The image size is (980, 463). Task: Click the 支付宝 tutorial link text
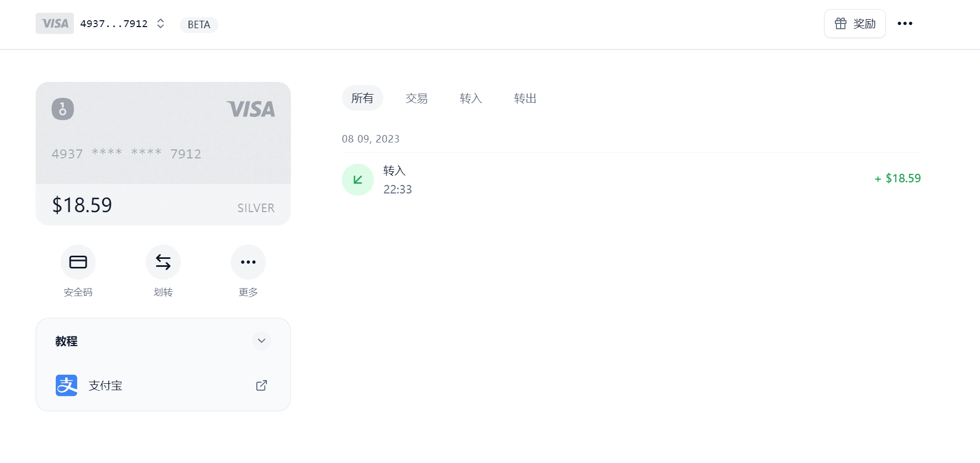coord(105,385)
